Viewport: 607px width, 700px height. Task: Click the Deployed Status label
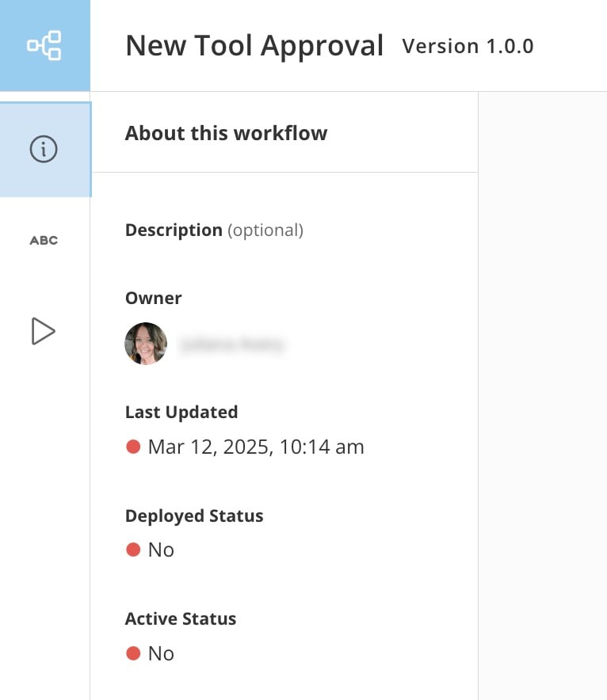(x=194, y=516)
